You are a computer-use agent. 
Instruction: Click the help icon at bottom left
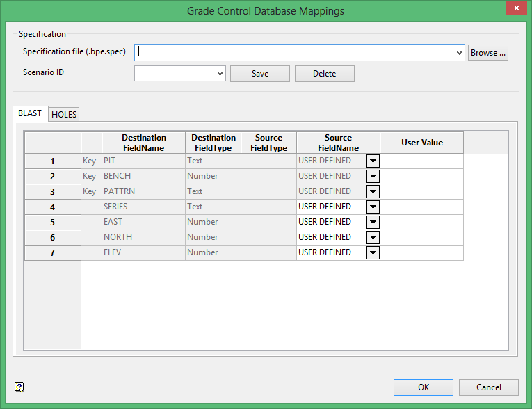point(19,387)
